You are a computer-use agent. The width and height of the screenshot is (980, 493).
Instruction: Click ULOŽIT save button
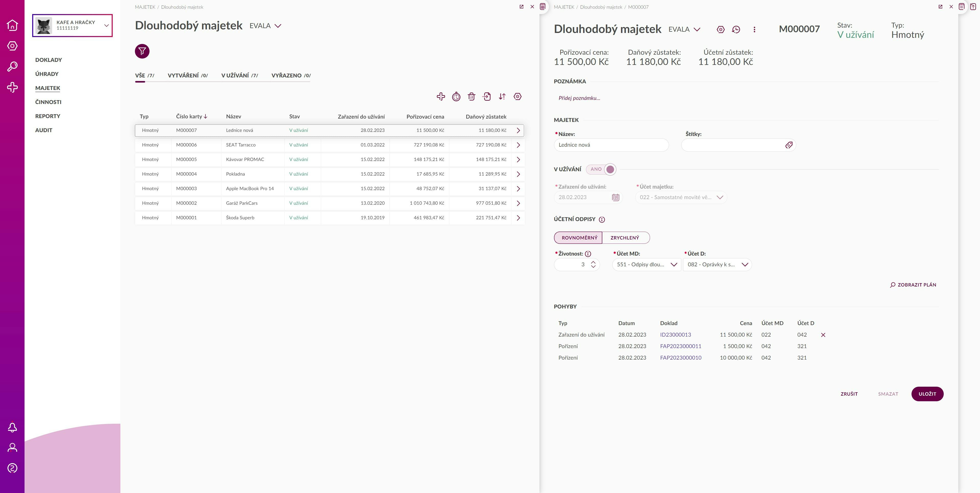click(927, 394)
